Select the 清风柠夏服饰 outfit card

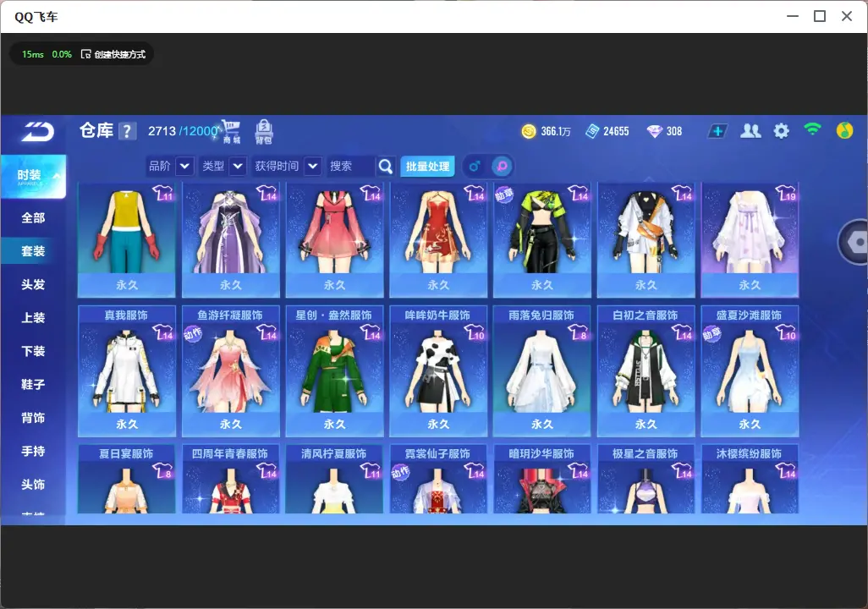pyautogui.click(x=334, y=479)
